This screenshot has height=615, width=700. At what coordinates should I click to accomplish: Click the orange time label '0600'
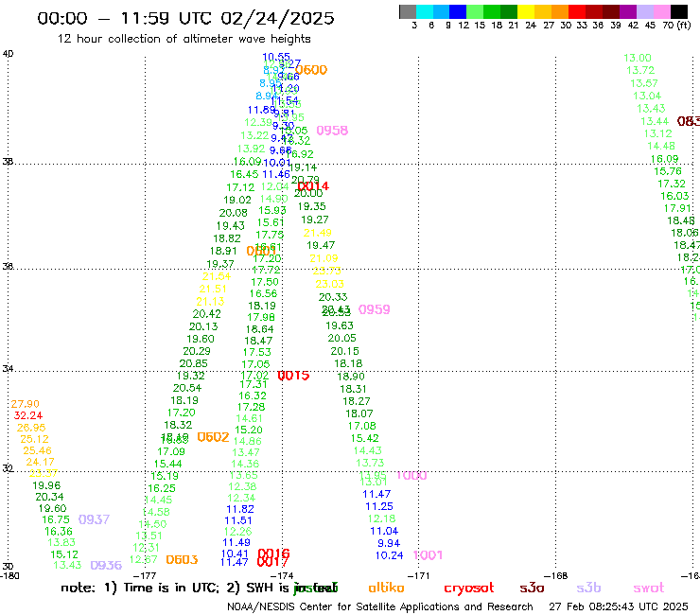click(311, 70)
